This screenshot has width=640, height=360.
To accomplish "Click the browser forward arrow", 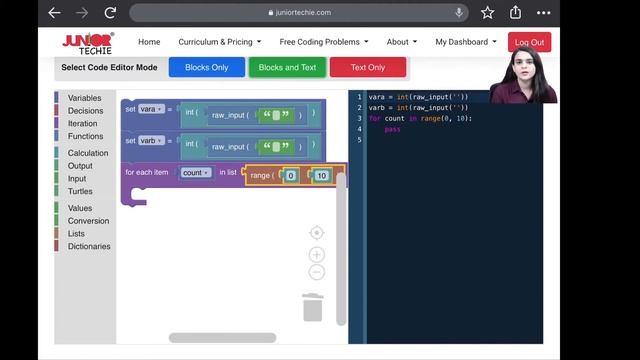I will (x=82, y=13).
